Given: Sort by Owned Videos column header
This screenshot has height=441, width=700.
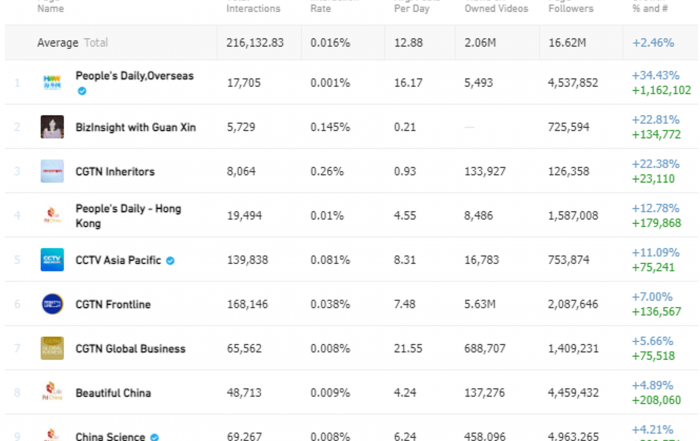Looking at the screenshot, I should tap(496, 7).
